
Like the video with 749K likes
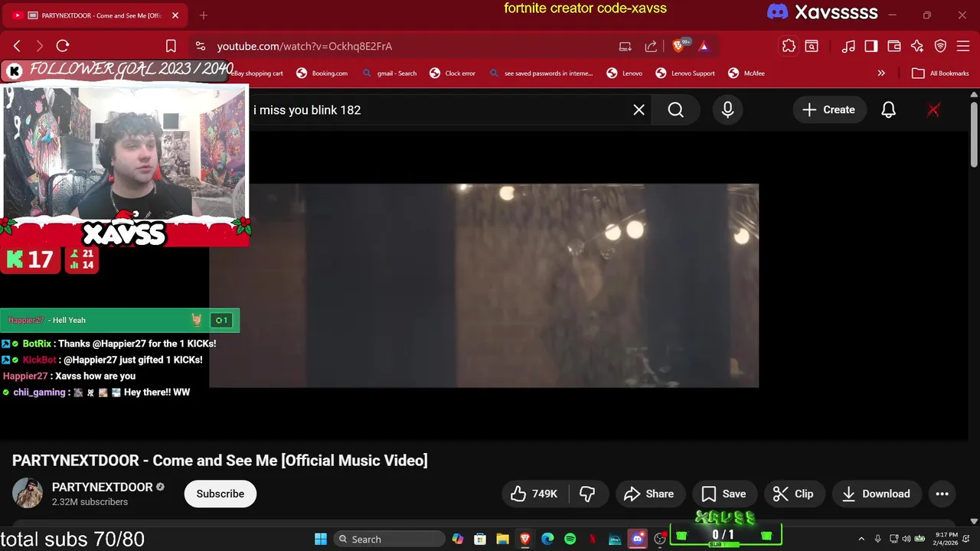(x=534, y=494)
